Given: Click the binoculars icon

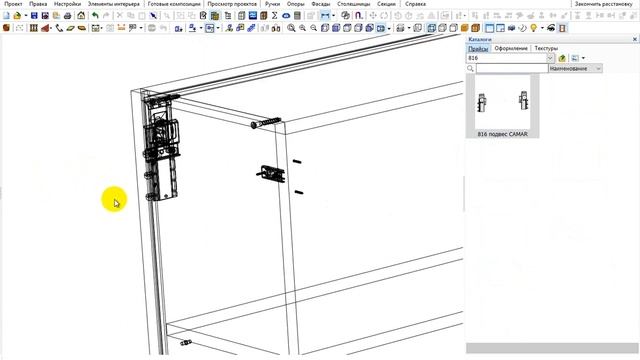Looking at the screenshot, I should [276, 28].
